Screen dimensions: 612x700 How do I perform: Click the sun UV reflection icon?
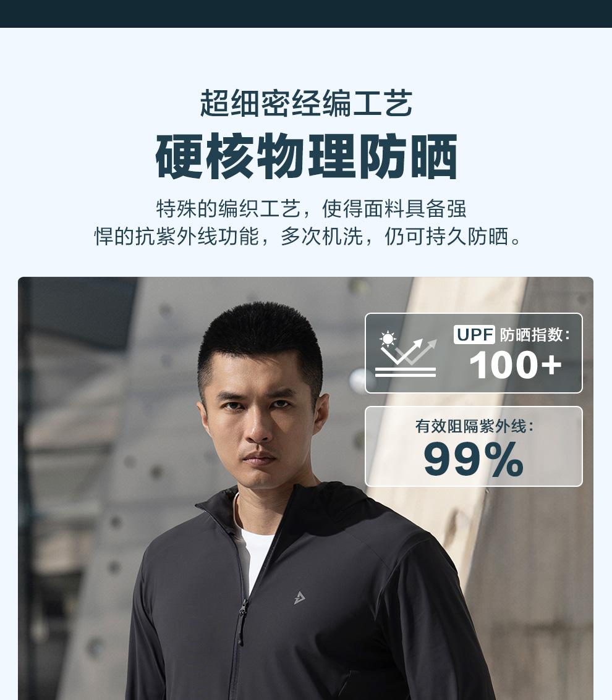pyautogui.click(x=406, y=353)
